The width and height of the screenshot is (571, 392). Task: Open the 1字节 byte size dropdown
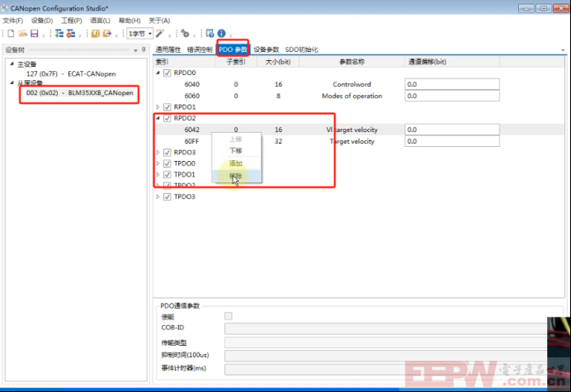(x=139, y=34)
